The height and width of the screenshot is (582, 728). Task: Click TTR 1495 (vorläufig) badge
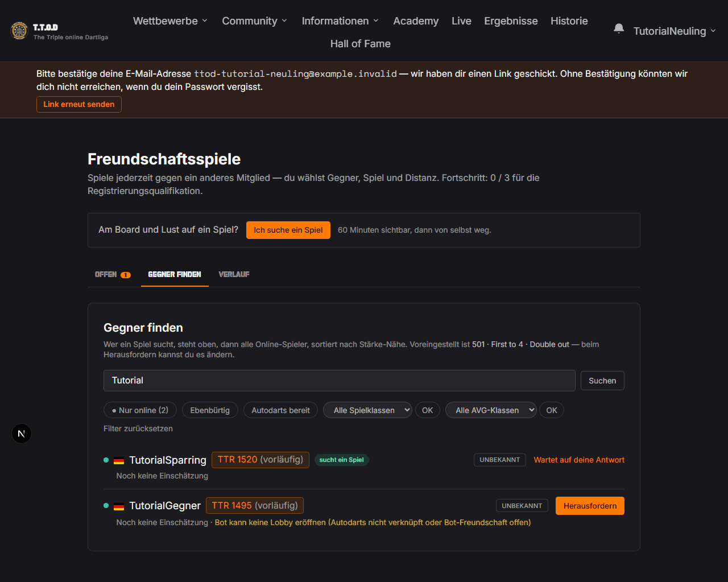(255, 505)
